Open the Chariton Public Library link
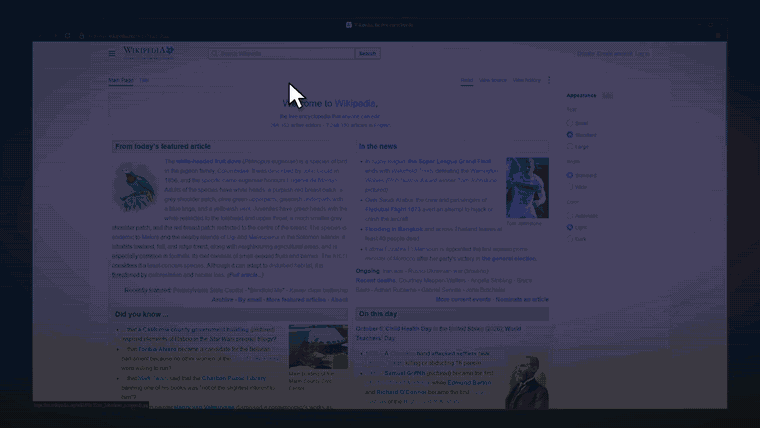Image resolution: width=760 pixels, height=428 pixels. 234,378
